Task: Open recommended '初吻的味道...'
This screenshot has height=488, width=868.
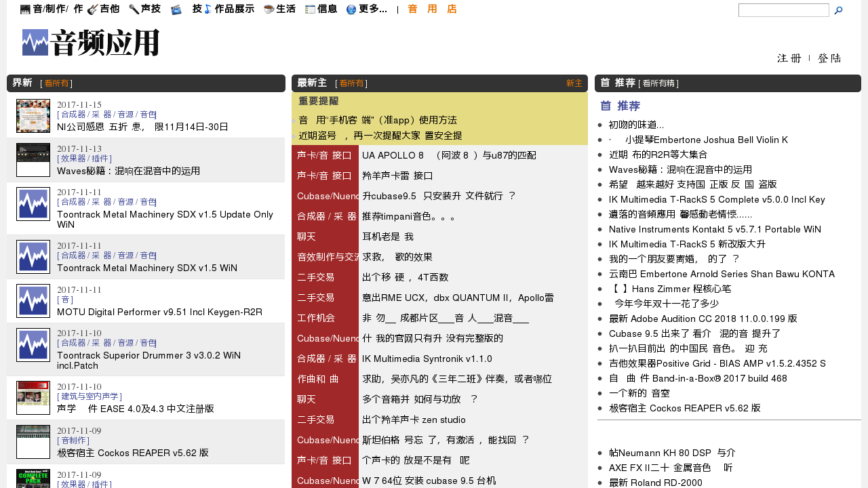Action: (x=636, y=125)
